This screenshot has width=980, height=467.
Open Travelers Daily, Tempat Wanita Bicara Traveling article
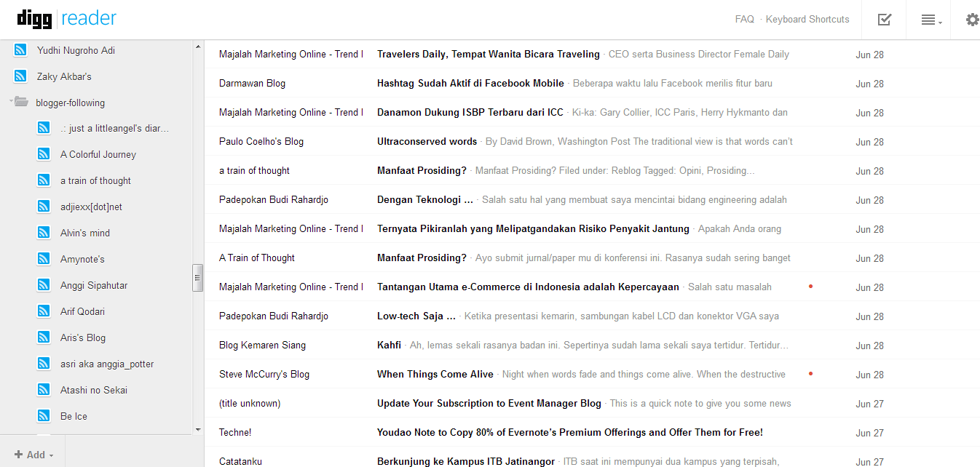click(489, 54)
